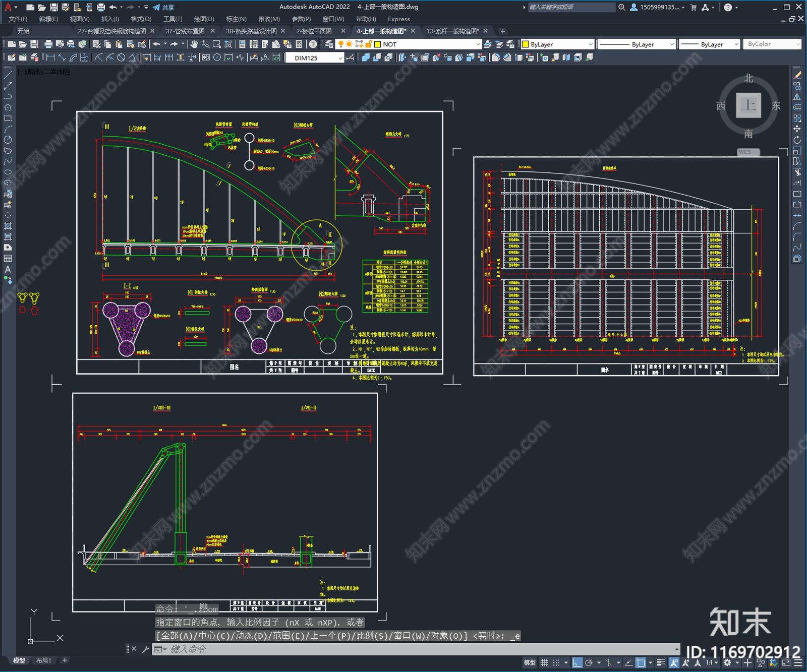807x672 pixels.
Task: Toggle object snap in status bar
Action: point(641,662)
